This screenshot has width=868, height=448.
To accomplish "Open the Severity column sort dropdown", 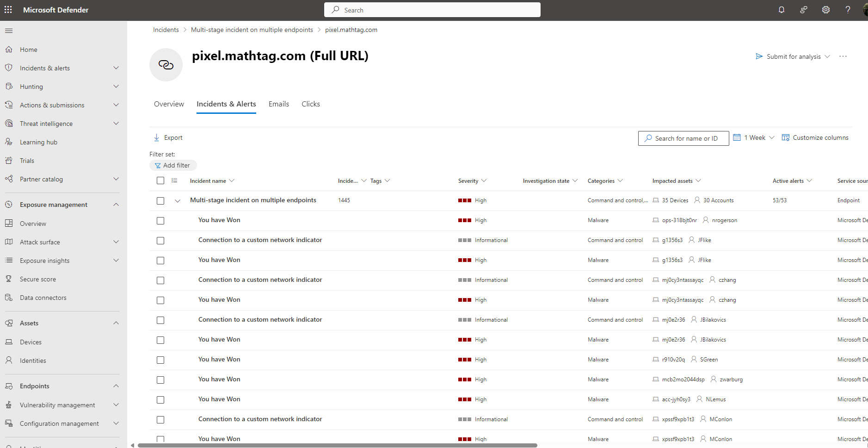I will 484,181.
